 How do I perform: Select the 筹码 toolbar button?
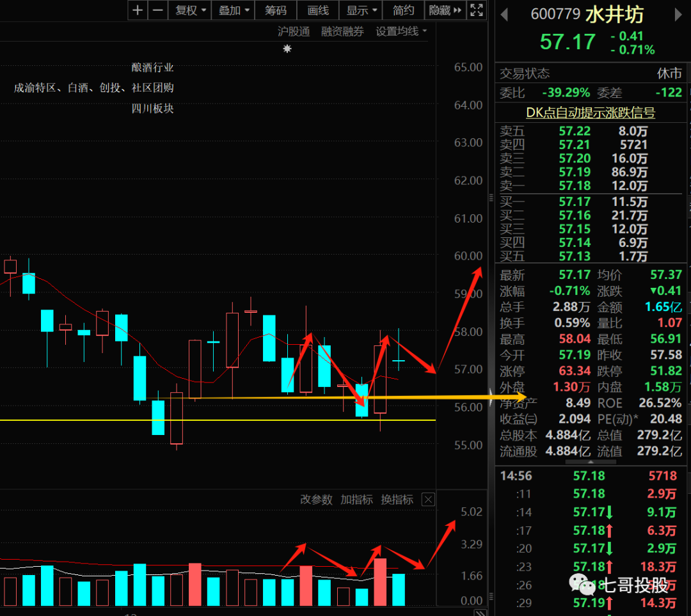pyautogui.click(x=275, y=10)
